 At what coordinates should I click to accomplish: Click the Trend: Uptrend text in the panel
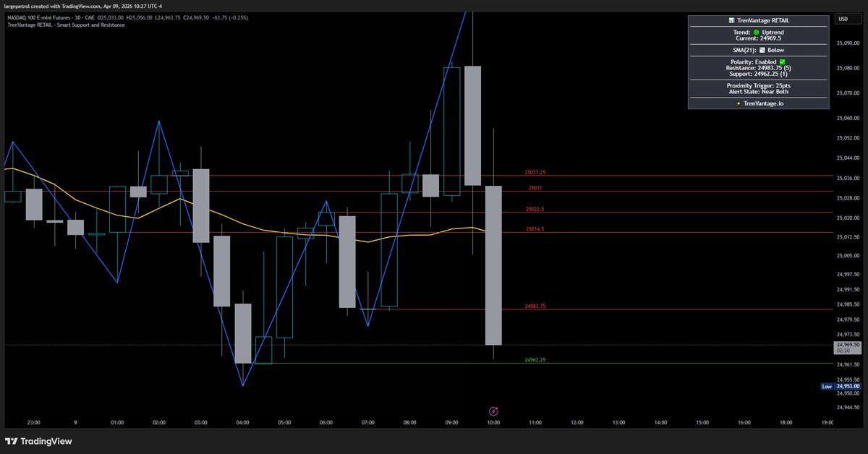point(758,33)
